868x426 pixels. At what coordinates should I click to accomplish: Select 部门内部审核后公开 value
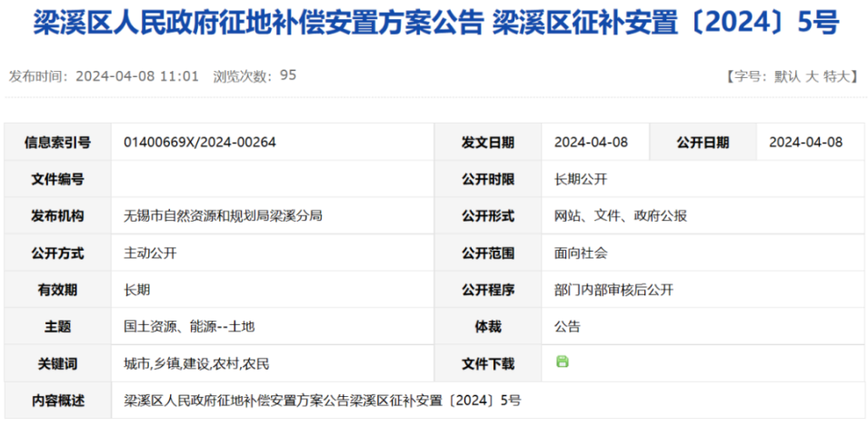click(614, 290)
